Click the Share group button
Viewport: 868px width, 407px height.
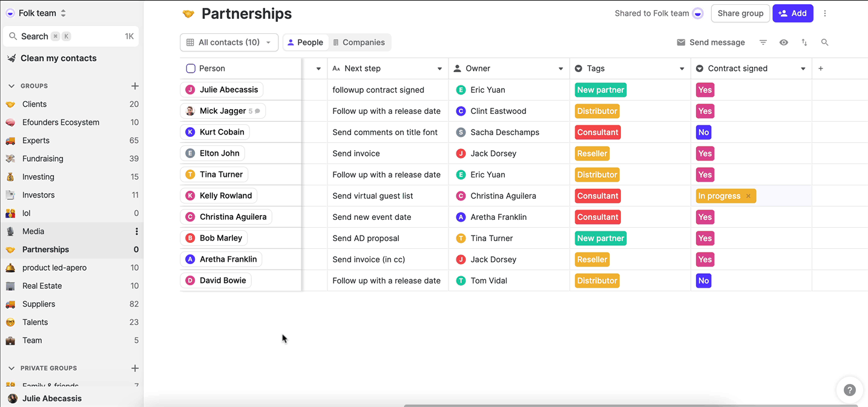(x=740, y=13)
